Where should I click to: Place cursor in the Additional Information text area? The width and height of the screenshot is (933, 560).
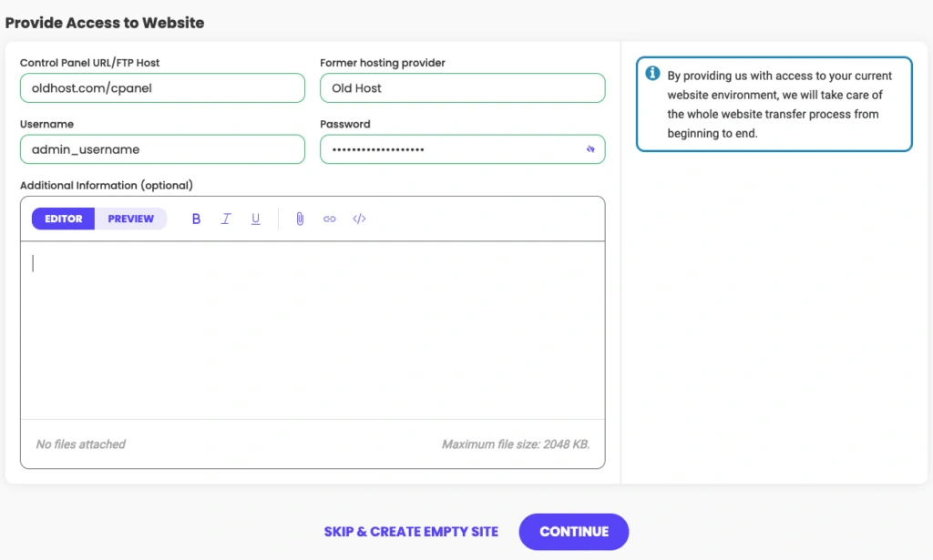312,328
